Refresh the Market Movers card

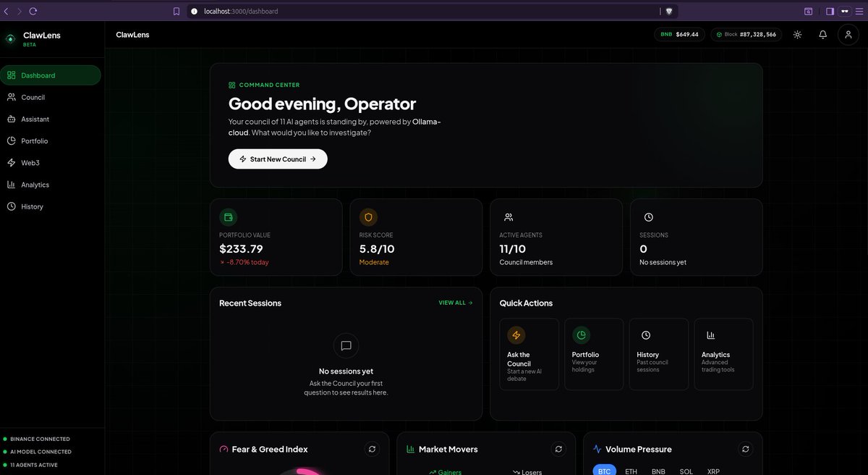pyautogui.click(x=558, y=449)
